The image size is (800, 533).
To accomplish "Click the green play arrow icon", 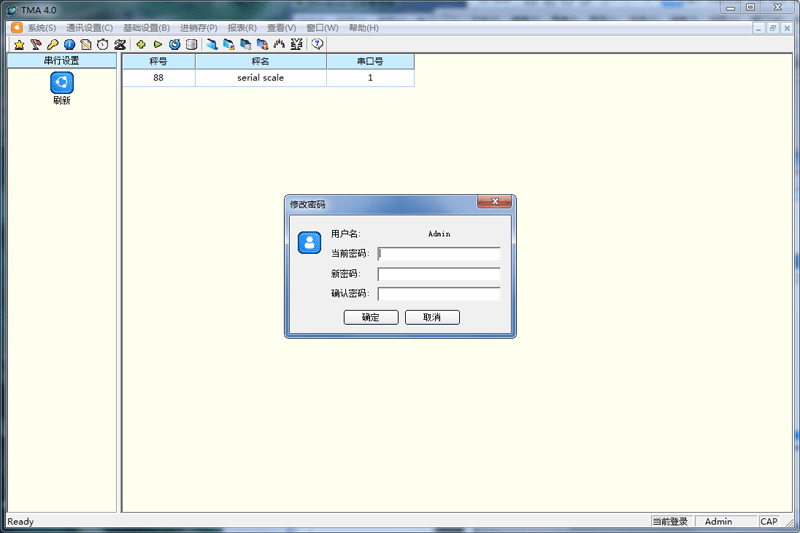I will (x=158, y=44).
